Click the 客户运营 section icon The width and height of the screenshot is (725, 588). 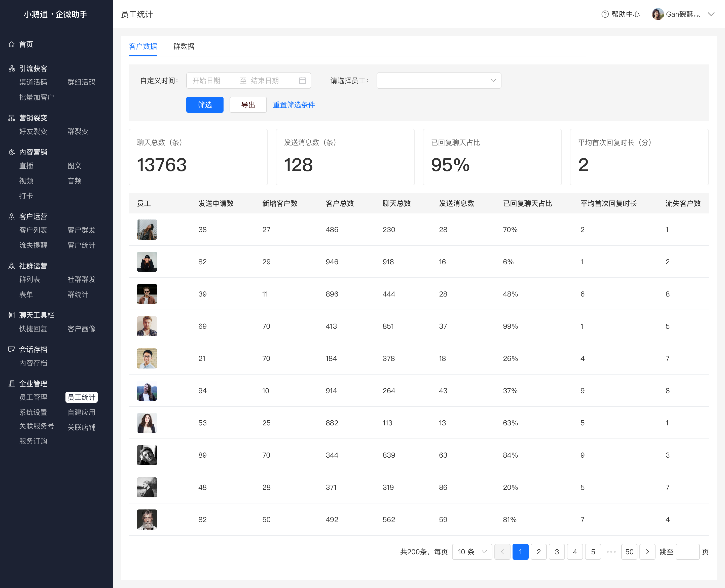[x=12, y=216]
